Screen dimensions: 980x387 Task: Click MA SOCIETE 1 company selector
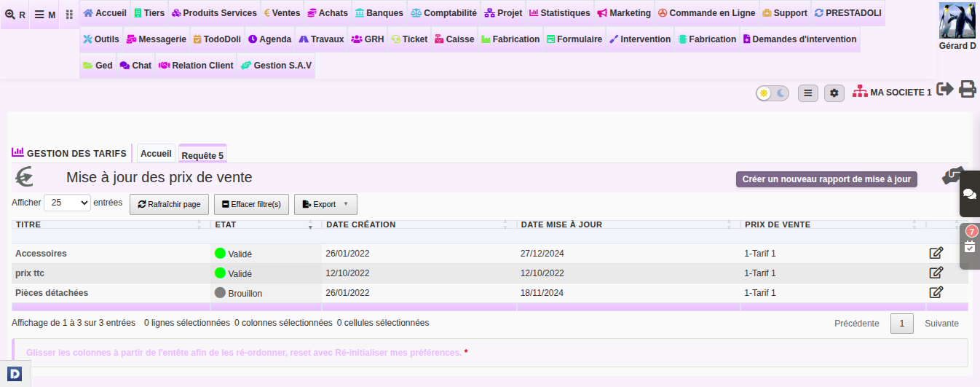(x=892, y=92)
